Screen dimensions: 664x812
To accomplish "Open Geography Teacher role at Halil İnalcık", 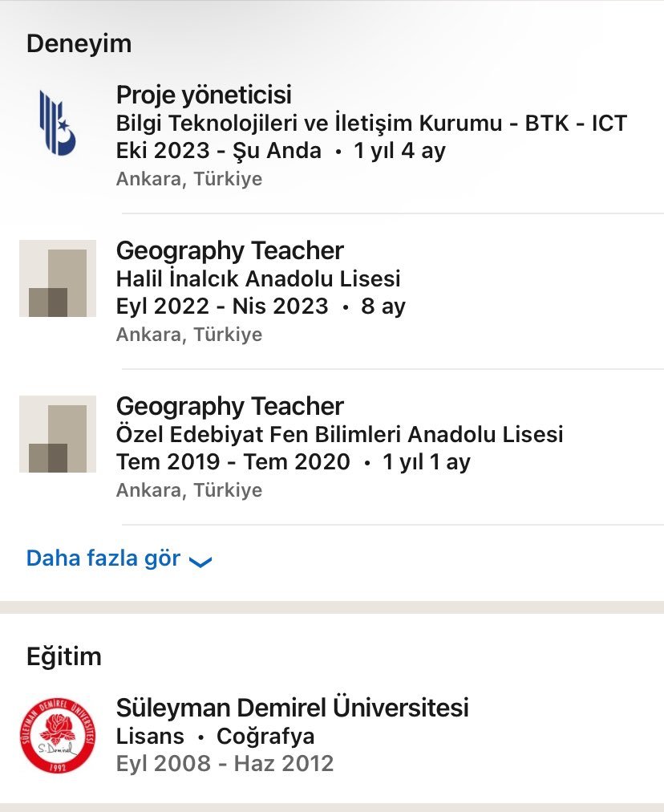I will point(229,250).
